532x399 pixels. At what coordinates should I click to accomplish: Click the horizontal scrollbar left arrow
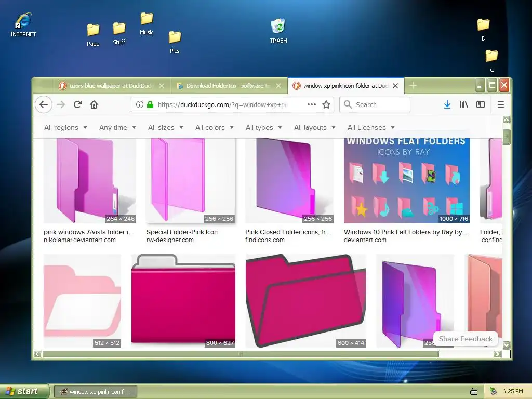pos(37,354)
